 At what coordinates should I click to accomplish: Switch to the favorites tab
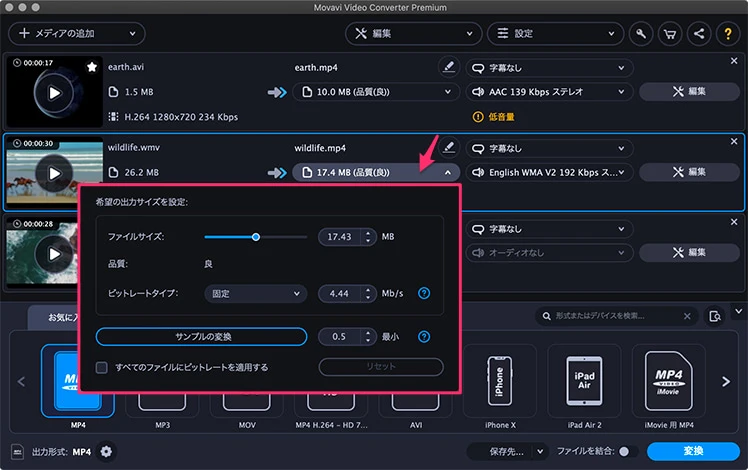coord(55,317)
